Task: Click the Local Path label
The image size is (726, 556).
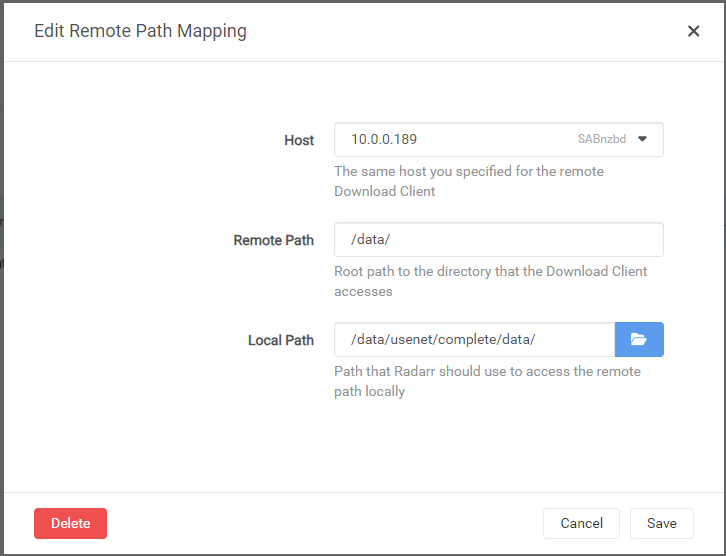Action: pos(281,340)
